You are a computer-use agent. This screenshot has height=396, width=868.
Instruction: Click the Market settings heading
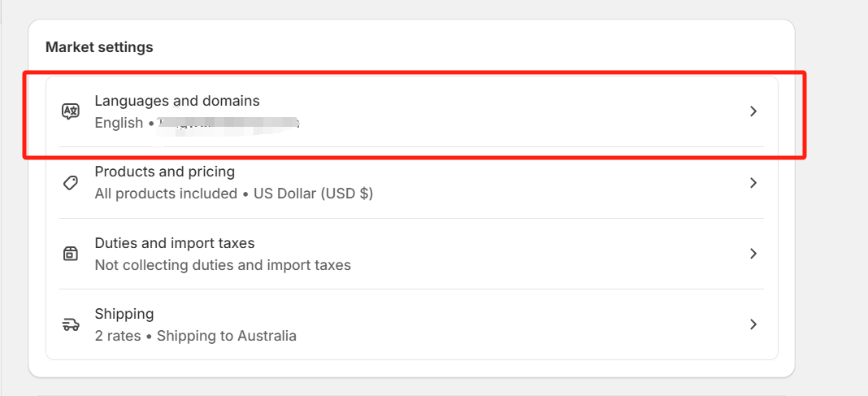point(99,48)
